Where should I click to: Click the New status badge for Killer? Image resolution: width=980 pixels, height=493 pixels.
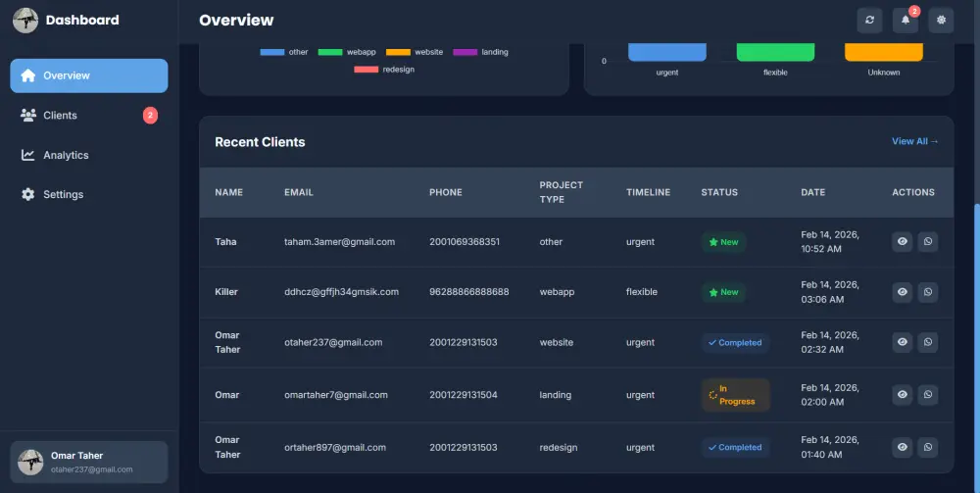click(x=723, y=292)
